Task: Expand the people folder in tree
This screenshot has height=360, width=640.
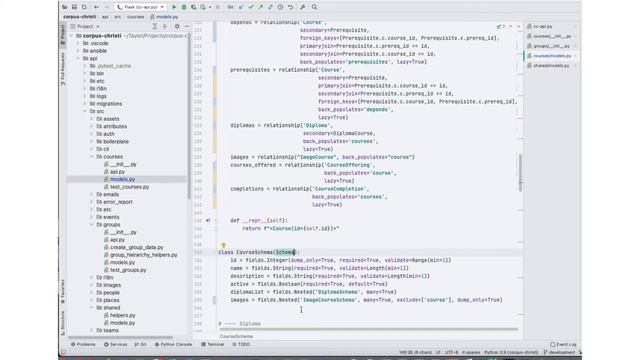Action: coord(92,293)
